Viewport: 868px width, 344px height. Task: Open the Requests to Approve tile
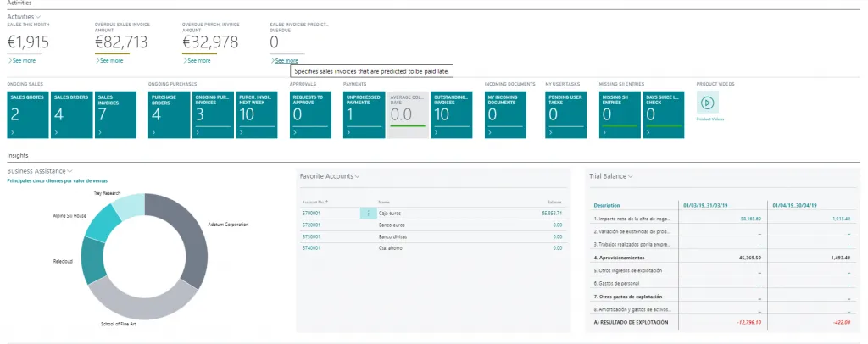(x=310, y=114)
